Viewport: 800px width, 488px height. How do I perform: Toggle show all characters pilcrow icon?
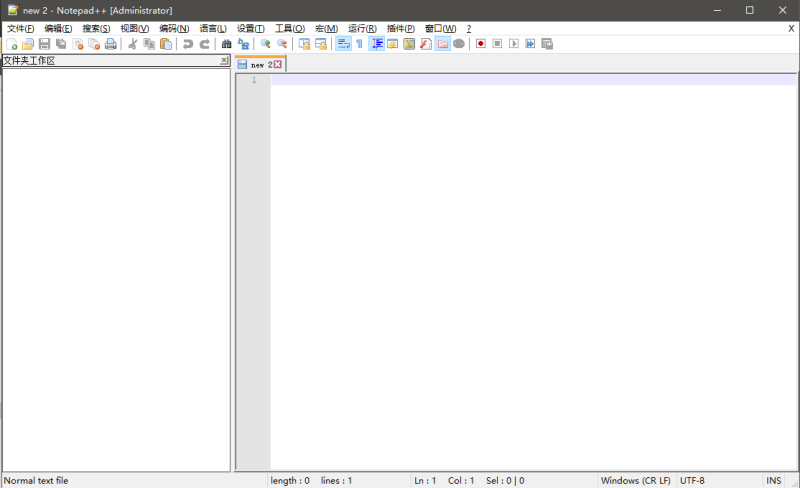click(x=359, y=44)
